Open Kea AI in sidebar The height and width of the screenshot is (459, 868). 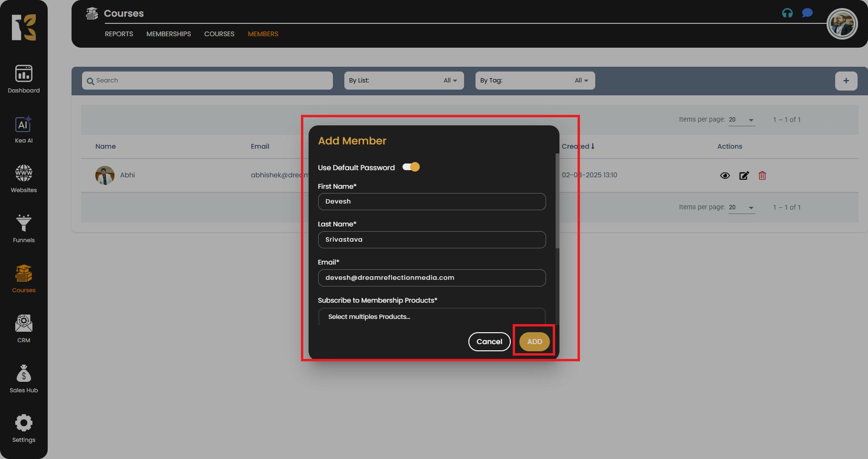[23, 130]
